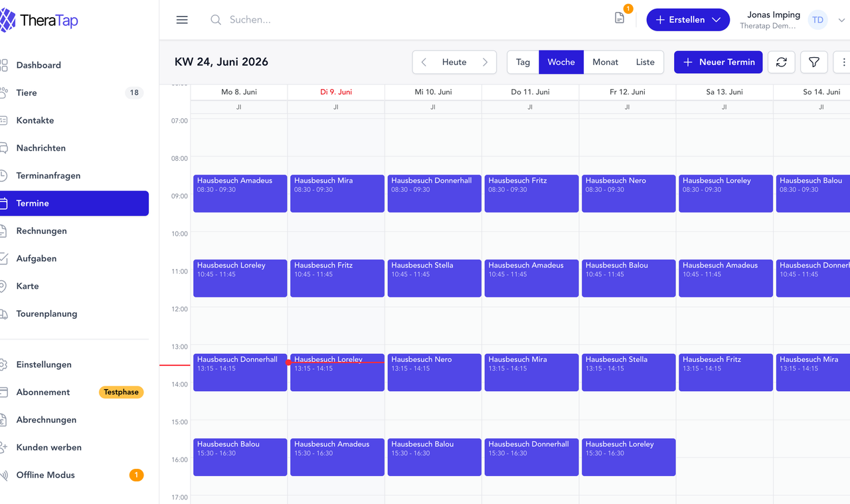The width and height of the screenshot is (850, 504).
Task: Open Friday 08:30 Hausbesuch Nero appointment
Action: click(628, 194)
